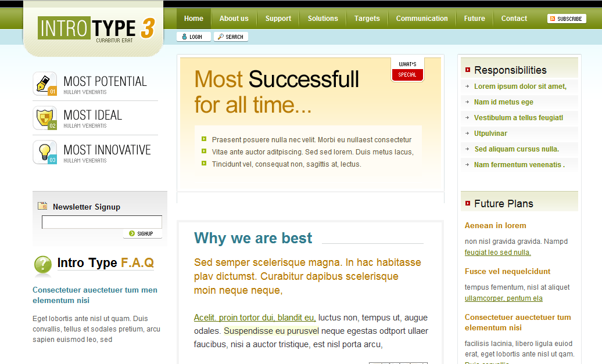Focus the newsletter email input field

[102, 222]
